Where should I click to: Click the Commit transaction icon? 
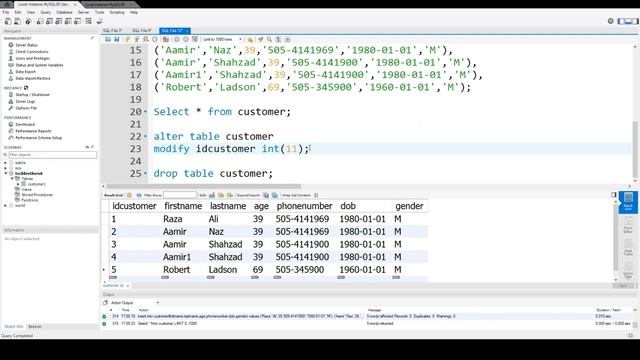[177, 40]
